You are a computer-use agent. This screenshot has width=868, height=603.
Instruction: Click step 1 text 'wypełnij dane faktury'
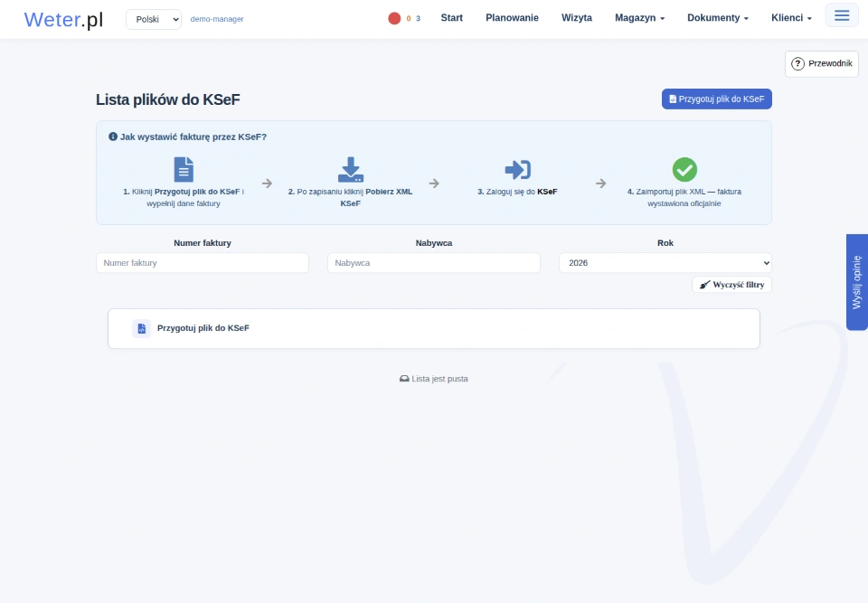tap(184, 203)
